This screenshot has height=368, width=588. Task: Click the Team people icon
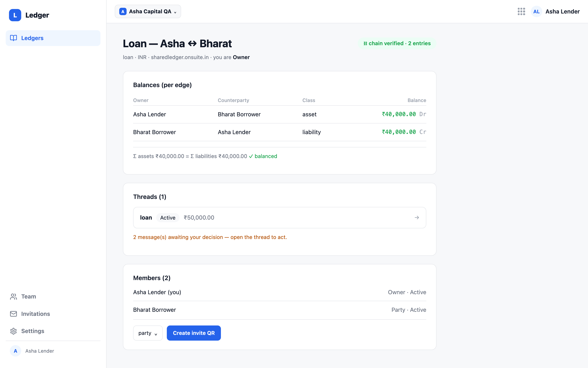tap(13, 296)
